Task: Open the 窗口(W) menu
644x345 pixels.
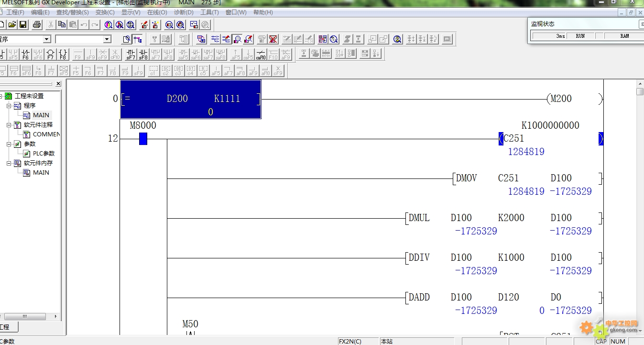Action: coord(236,12)
